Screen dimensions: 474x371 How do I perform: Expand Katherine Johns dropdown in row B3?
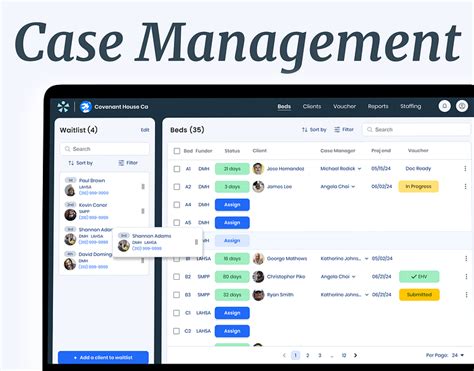point(366,295)
